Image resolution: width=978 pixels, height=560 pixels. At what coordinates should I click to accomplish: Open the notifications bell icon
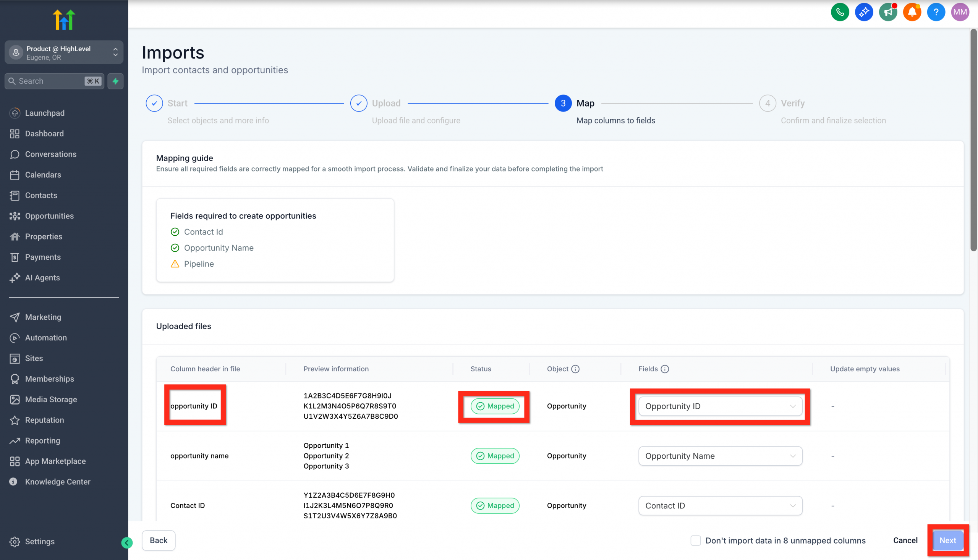click(912, 12)
